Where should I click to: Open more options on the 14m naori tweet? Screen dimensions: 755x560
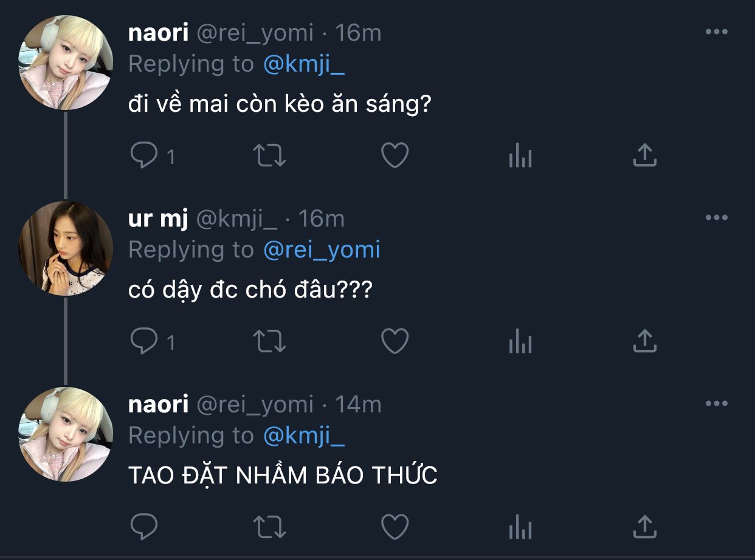point(717,403)
